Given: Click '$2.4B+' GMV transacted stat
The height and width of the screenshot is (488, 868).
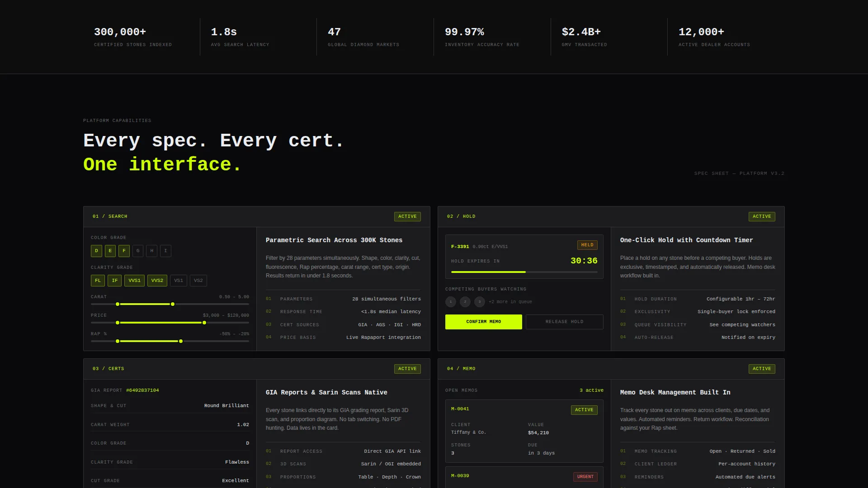Looking at the screenshot, I should (581, 32).
